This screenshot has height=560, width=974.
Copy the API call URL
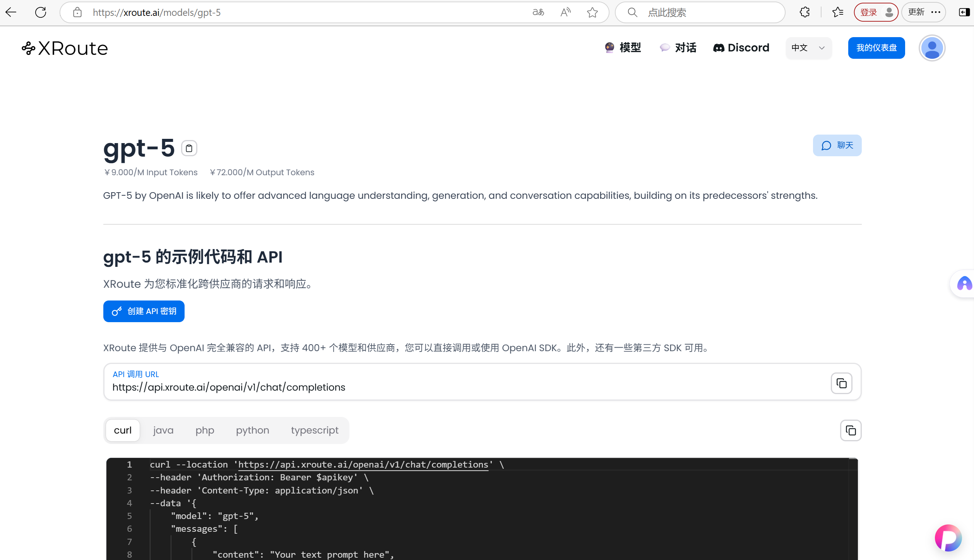(841, 383)
